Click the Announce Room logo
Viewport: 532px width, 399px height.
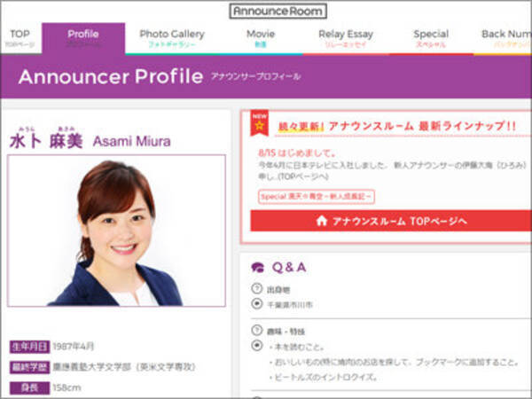278,11
